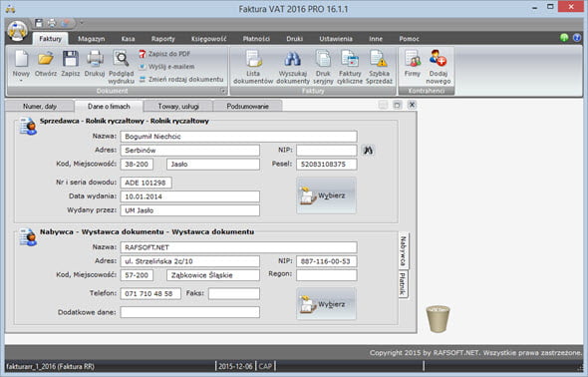Viewport: 588px width, 377px height.
Task: Select the vertical Nabywca tab
Action: tap(403, 250)
